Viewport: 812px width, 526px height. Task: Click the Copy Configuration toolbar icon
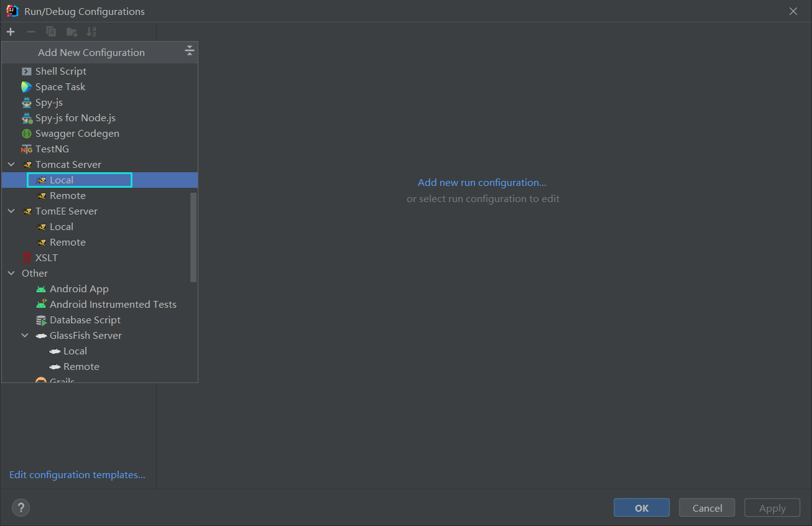coord(51,32)
